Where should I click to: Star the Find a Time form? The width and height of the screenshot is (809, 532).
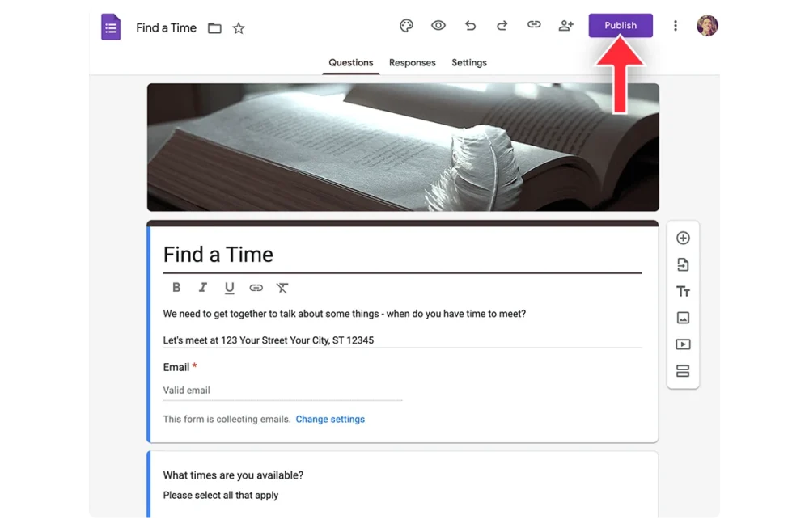click(239, 28)
